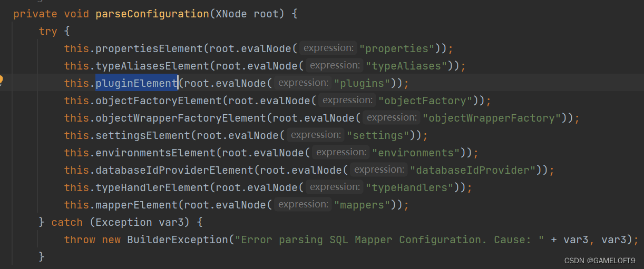Click the typeHandlerElement method name
Image resolution: width=644 pixels, height=269 pixels.
pyautogui.click(x=152, y=187)
